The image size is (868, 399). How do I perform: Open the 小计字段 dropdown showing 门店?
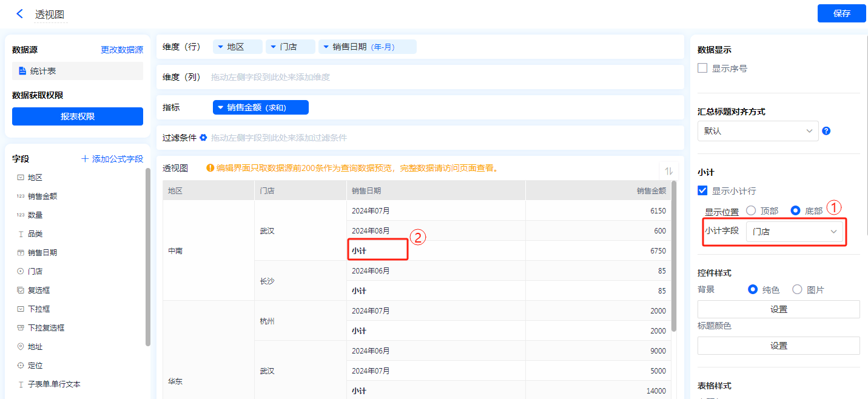[x=794, y=232]
